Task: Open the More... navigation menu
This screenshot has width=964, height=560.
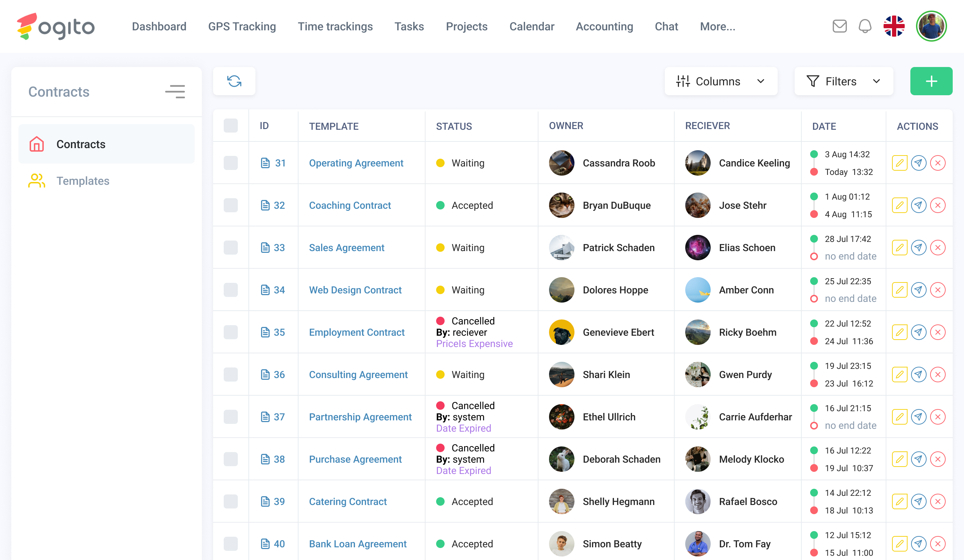Action: (717, 26)
